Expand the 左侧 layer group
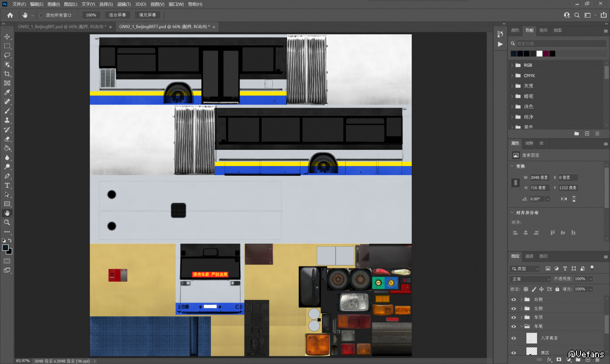This screenshot has width=610, height=364. click(x=521, y=309)
